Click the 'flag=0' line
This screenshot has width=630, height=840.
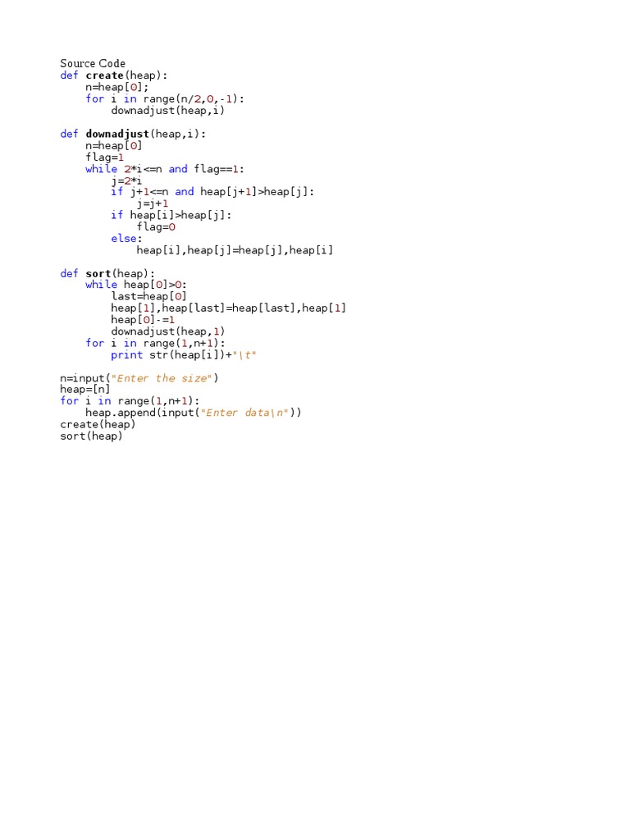coord(156,226)
